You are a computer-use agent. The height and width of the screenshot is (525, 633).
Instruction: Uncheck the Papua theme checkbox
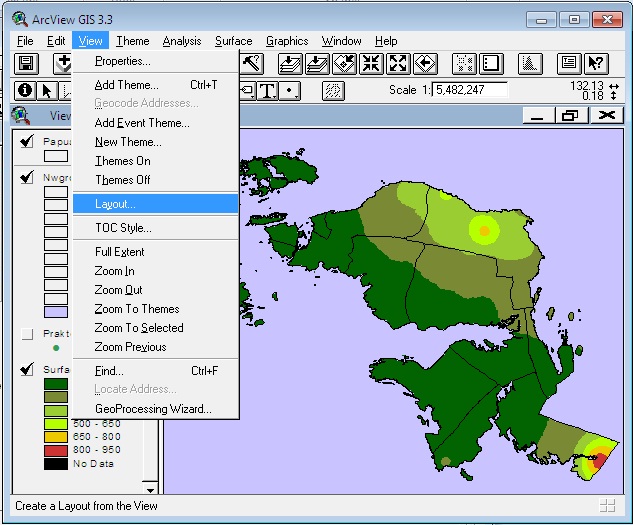point(27,141)
